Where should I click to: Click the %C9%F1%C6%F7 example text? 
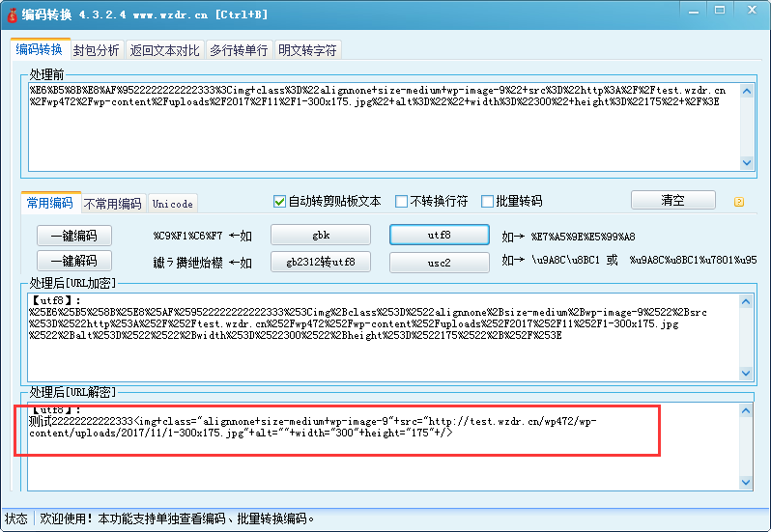[187, 237]
